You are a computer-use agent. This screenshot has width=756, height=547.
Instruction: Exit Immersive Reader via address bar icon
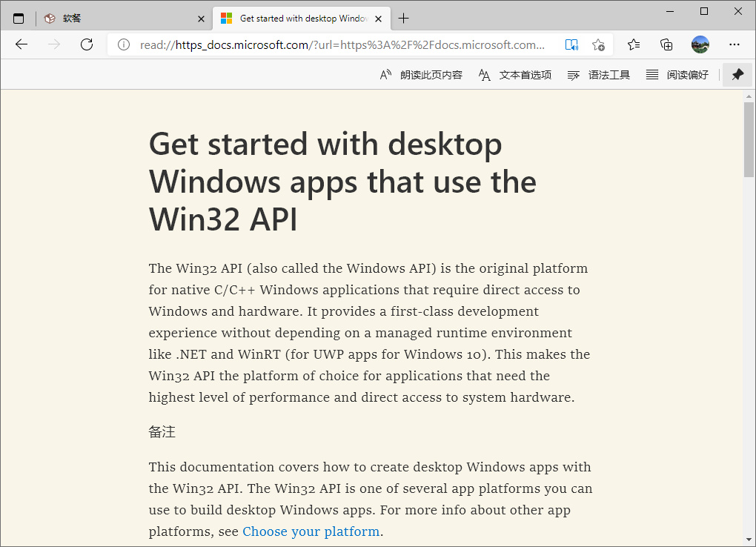tap(571, 44)
